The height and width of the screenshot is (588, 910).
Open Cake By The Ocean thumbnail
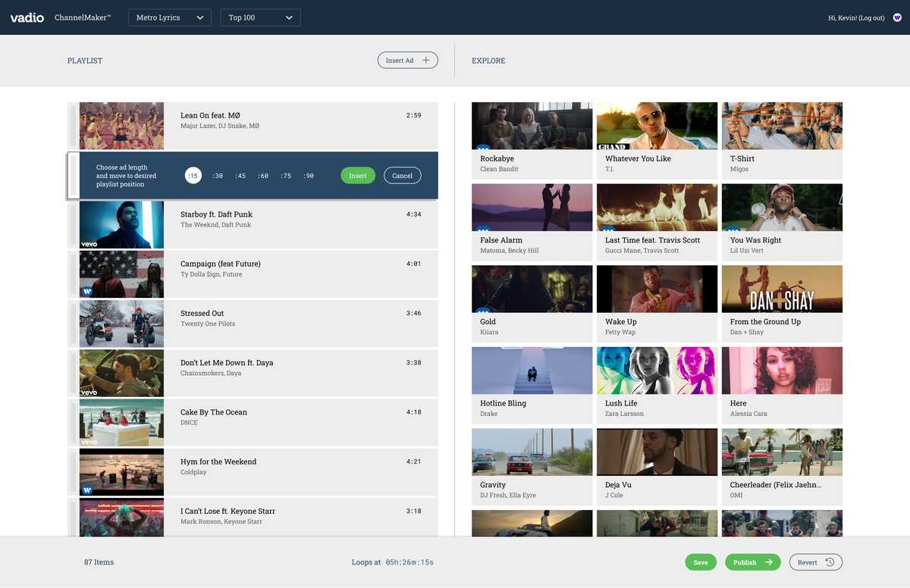(121, 423)
